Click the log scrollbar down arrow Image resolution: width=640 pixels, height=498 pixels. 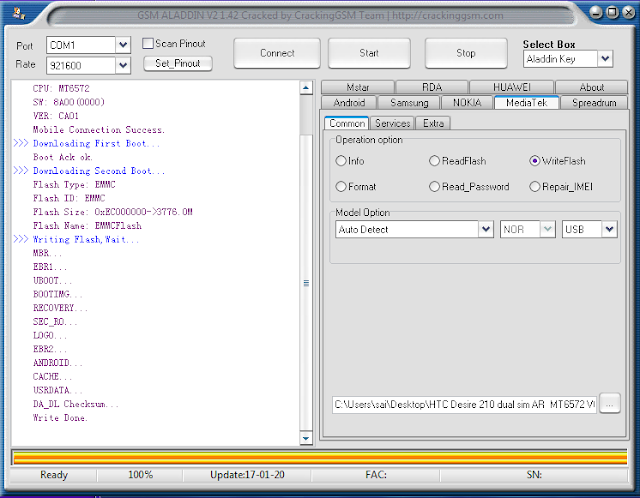pos(306,438)
